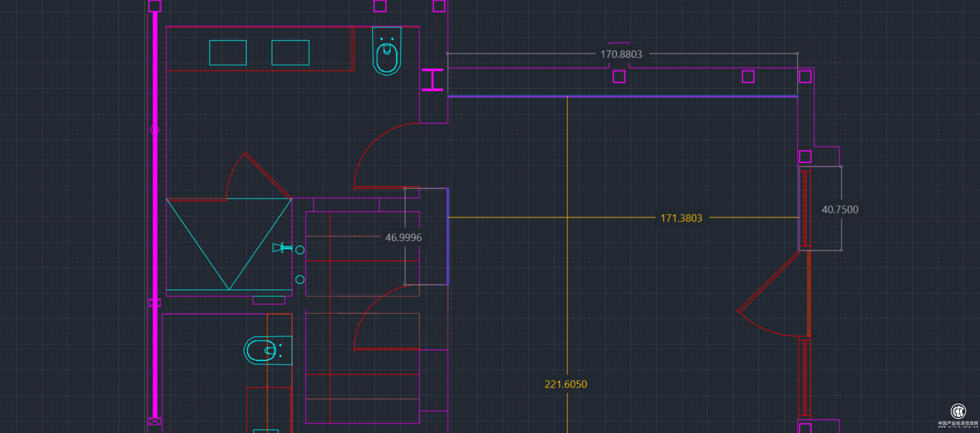Click the cyan circle next to the faucet symbol
Image resolution: width=980 pixels, height=433 pixels.
(300, 250)
